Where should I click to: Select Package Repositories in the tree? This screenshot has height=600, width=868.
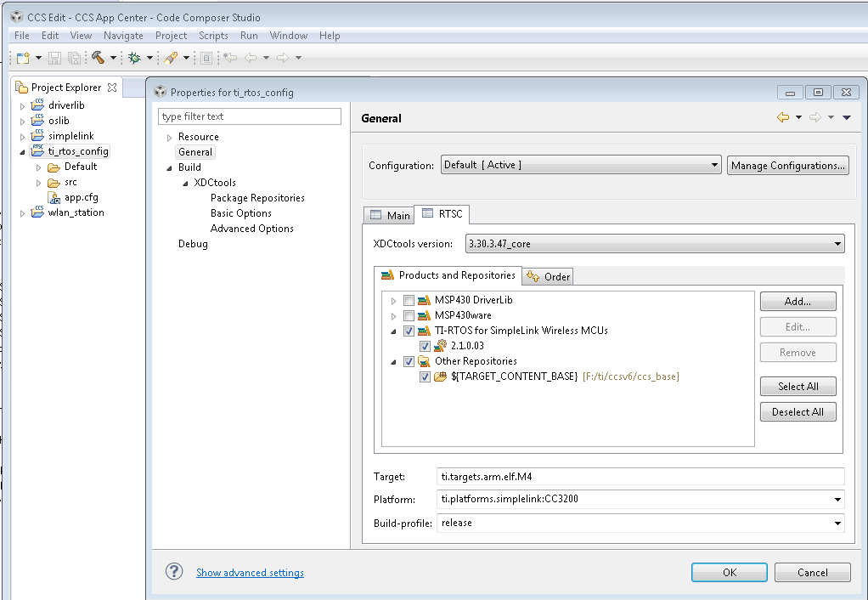[257, 198]
